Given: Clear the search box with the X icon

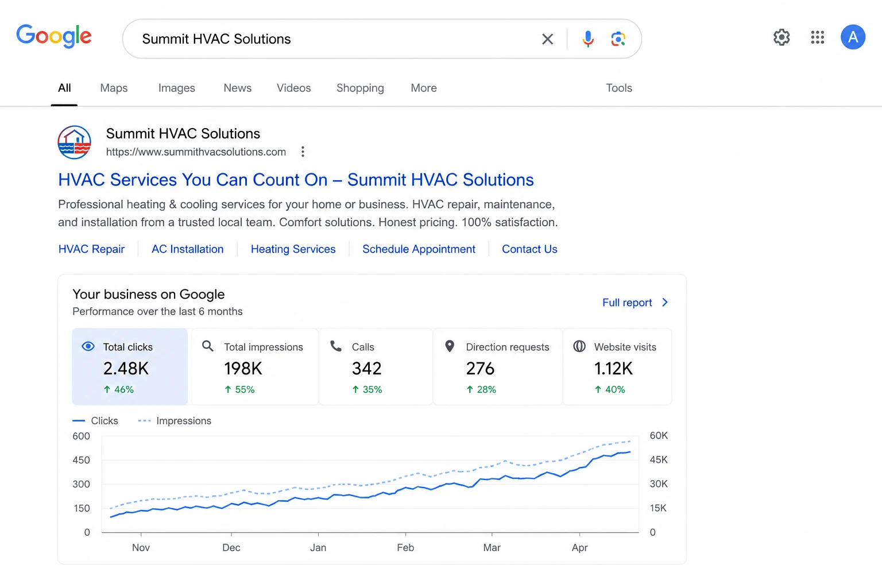Looking at the screenshot, I should pyautogui.click(x=547, y=39).
